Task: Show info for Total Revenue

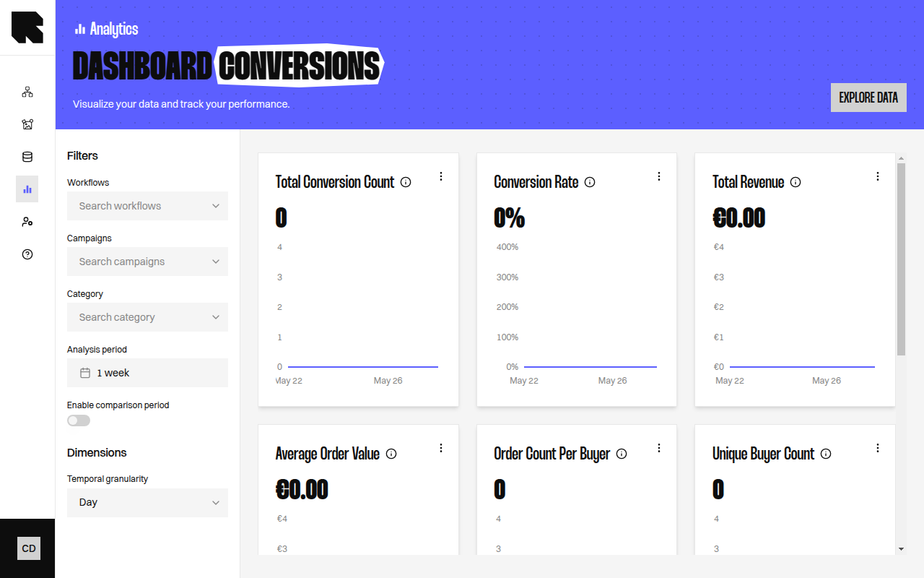Action: (796, 182)
